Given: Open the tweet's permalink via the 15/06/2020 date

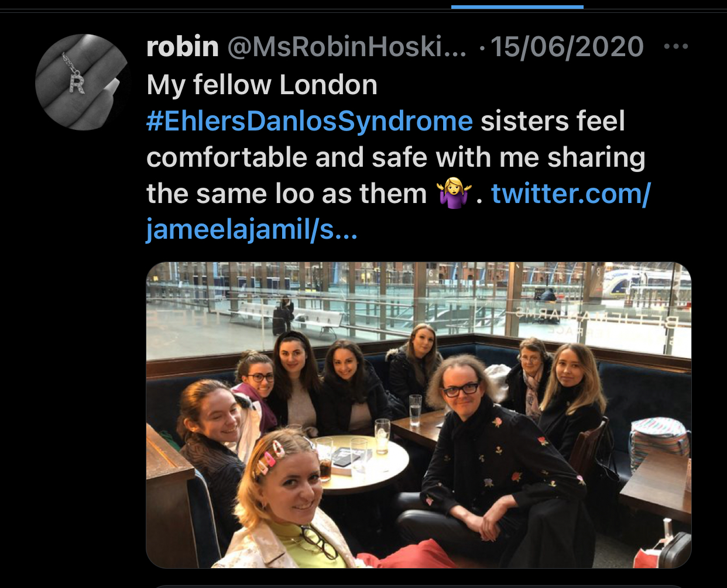Looking at the screenshot, I should (567, 47).
